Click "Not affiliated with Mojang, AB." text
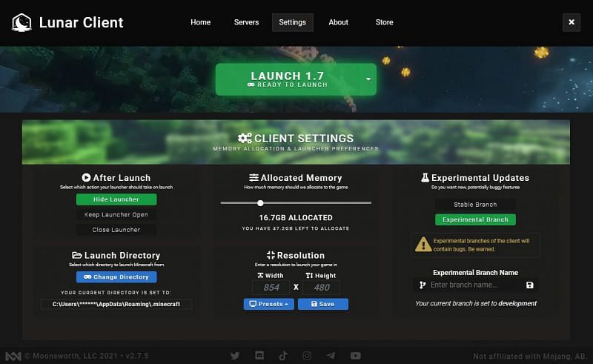 coord(530,357)
